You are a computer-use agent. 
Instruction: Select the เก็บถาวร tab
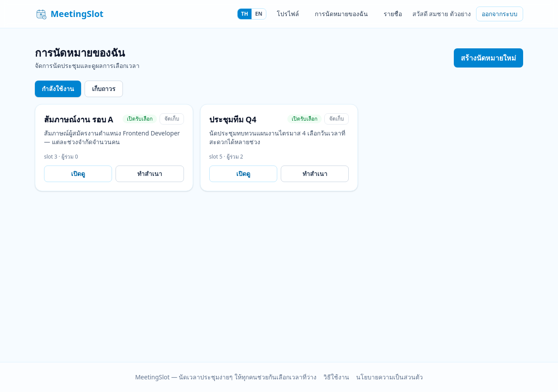pos(104,89)
